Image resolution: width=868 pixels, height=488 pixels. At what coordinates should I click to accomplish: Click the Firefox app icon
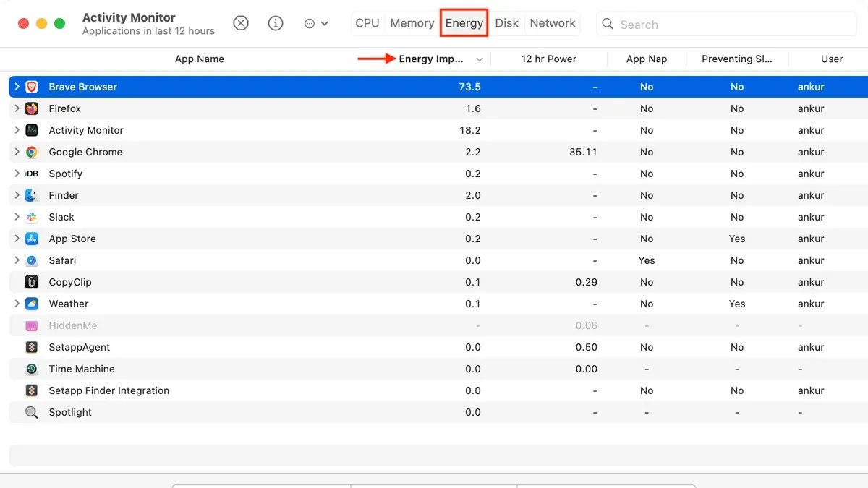click(x=32, y=108)
